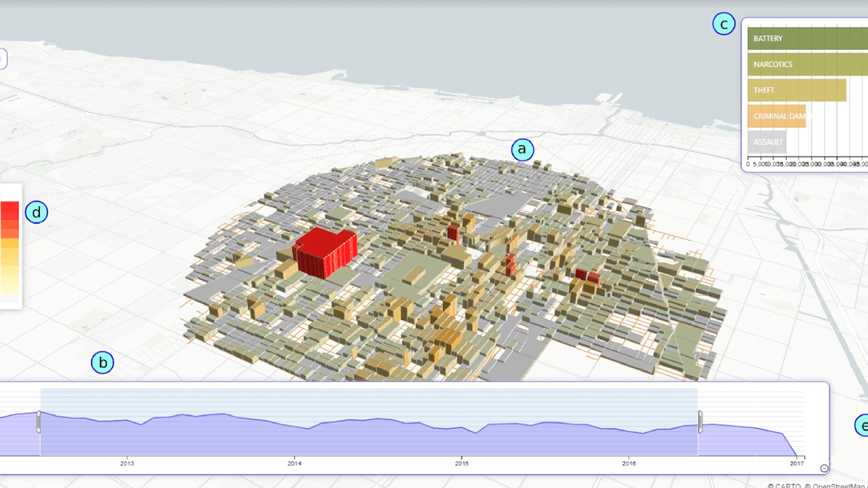Screen dimensions: 868x488
Task: Click the 2015 label on timeline axis
Action: pos(462,464)
